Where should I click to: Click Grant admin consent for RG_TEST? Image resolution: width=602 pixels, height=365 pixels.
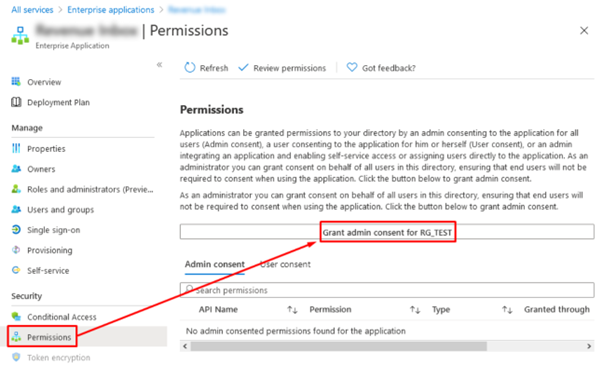point(387,232)
